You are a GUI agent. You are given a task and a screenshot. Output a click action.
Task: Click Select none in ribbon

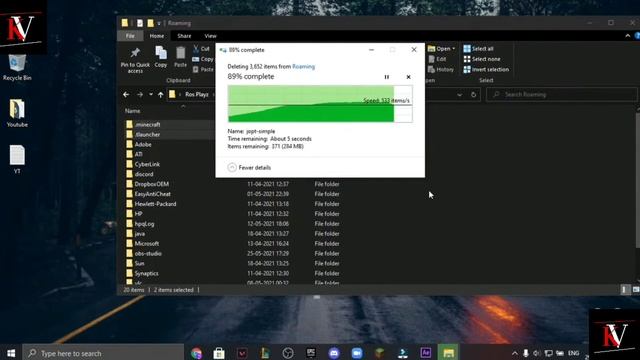tap(482, 59)
